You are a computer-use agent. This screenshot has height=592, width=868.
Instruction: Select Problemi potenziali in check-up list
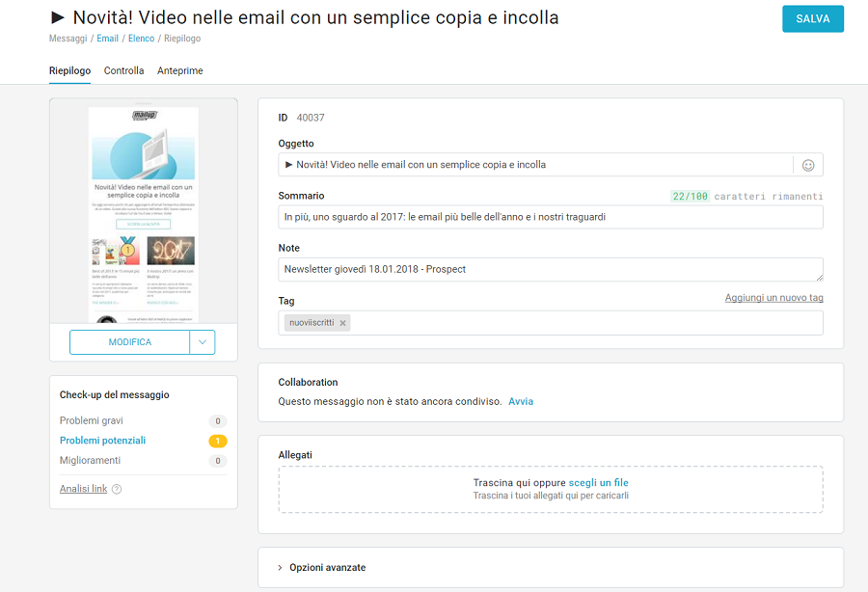point(103,441)
